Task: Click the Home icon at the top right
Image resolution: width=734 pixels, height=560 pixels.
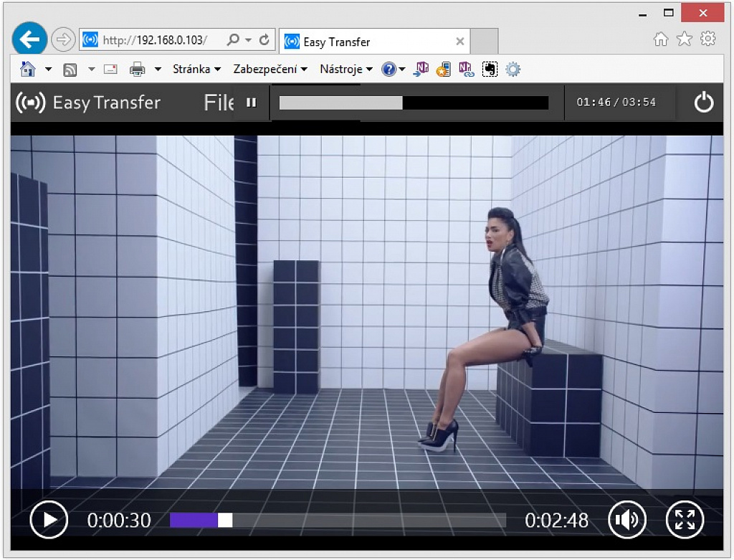Action: [661, 39]
